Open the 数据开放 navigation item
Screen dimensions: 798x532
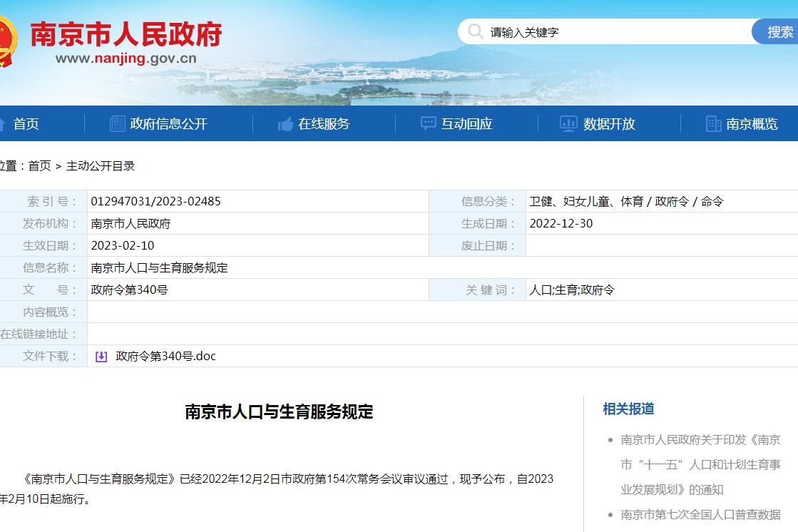coord(609,124)
